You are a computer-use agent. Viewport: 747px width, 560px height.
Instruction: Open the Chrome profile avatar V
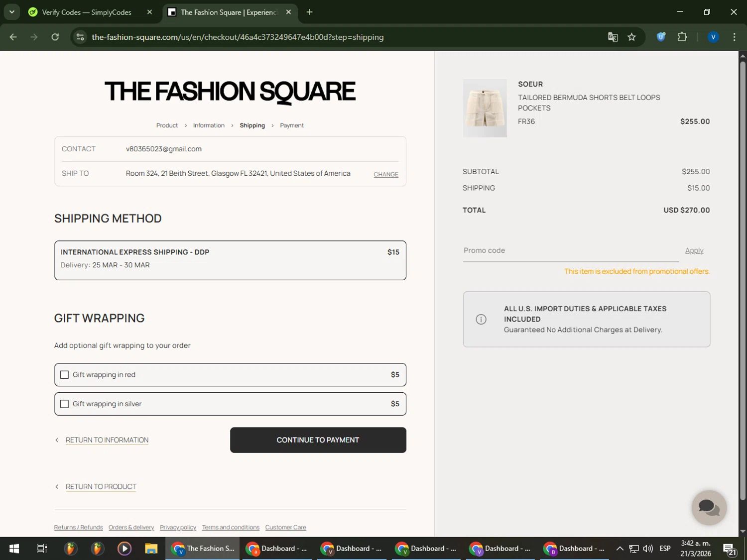coord(713,37)
